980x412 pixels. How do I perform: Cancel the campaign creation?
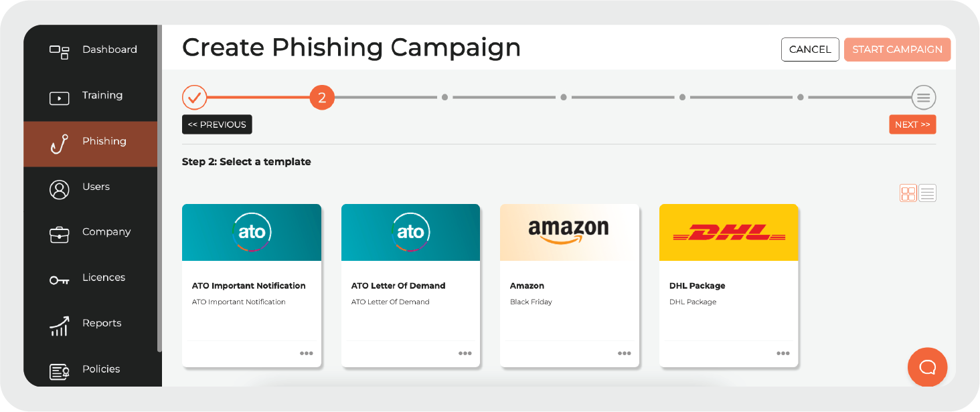[810, 49]
